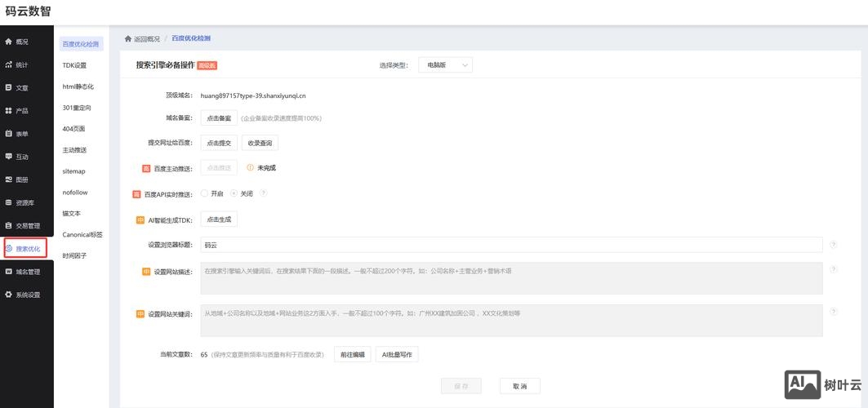Focus the 设置网站关键词 text area

[511, 320]
